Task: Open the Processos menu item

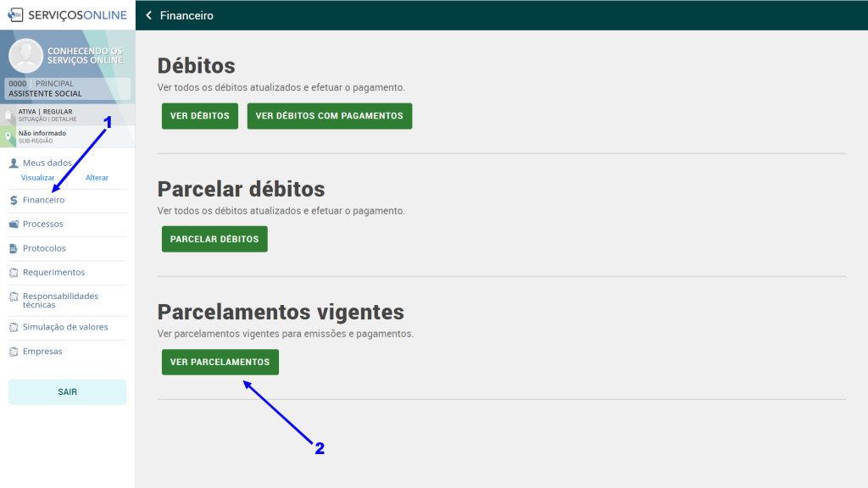Action: pyautogui.click(x=42, y=225)
